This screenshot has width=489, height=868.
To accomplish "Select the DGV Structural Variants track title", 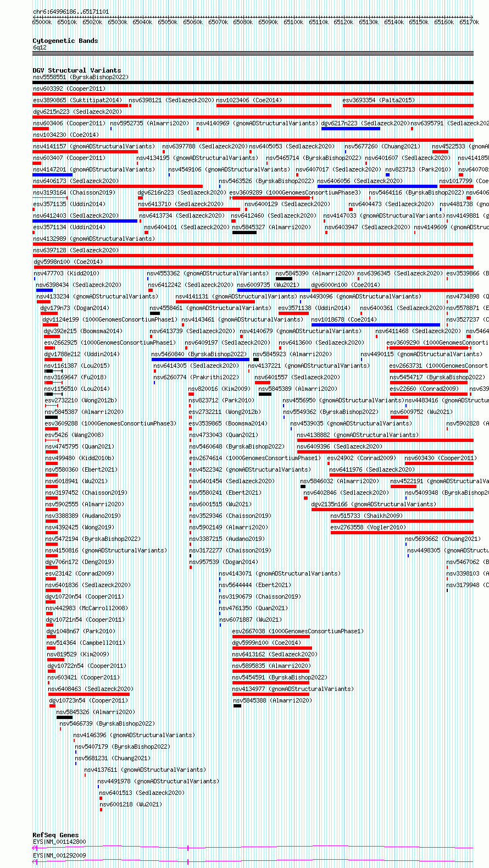I will [x=76, y=70].
